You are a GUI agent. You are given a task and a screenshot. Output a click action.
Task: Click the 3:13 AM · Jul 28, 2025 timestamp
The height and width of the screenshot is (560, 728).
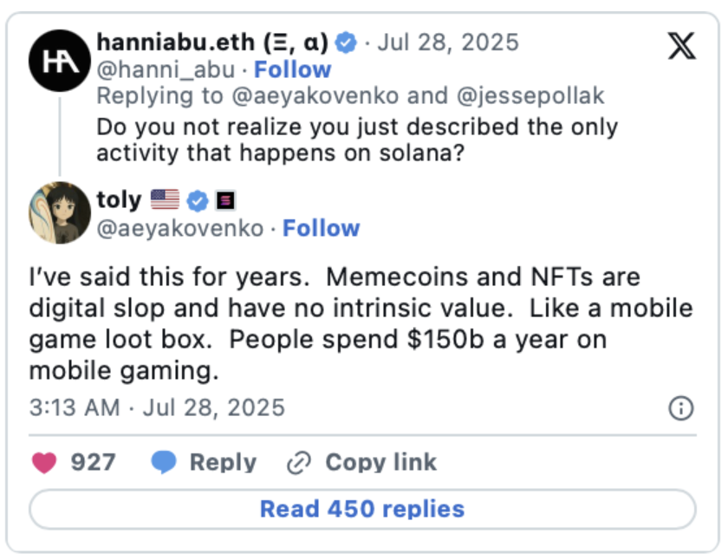(157, 407)
